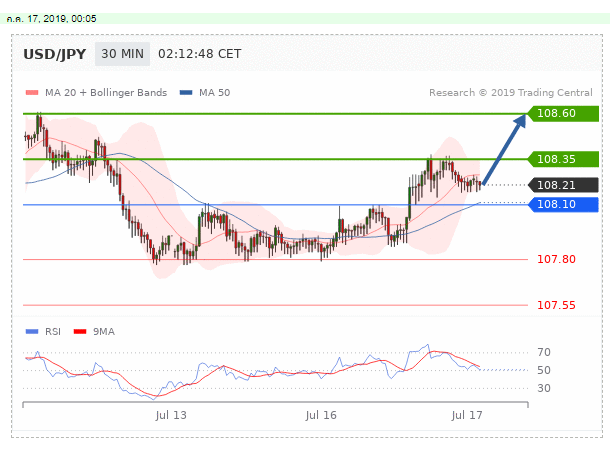
Task: Click the USD/JPY pair title
Action: (54, 54)
